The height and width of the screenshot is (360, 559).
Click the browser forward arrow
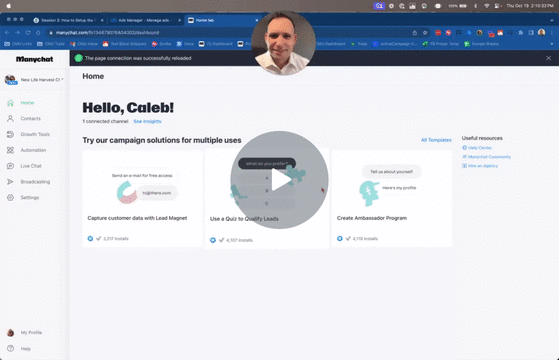coord(17,32)
